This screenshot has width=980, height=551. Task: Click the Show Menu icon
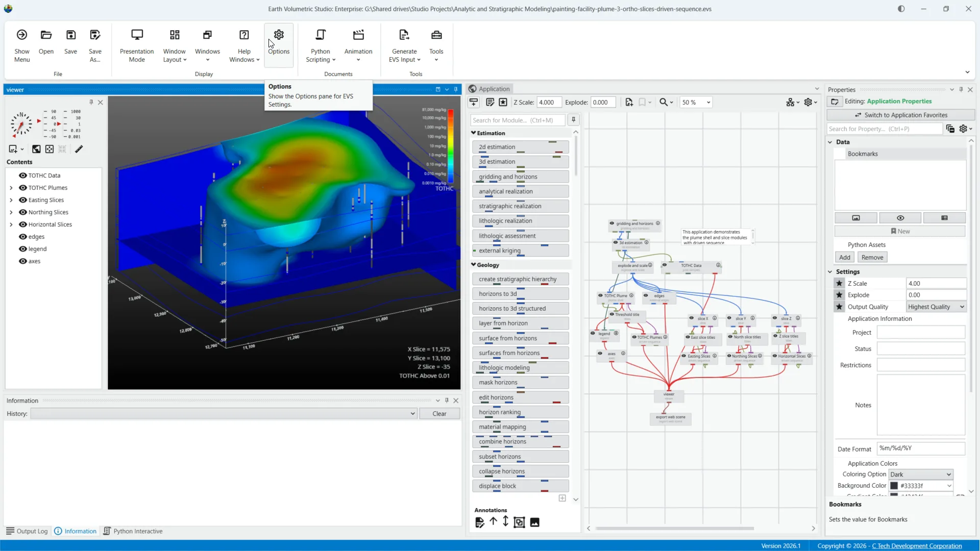click(21, 35)
